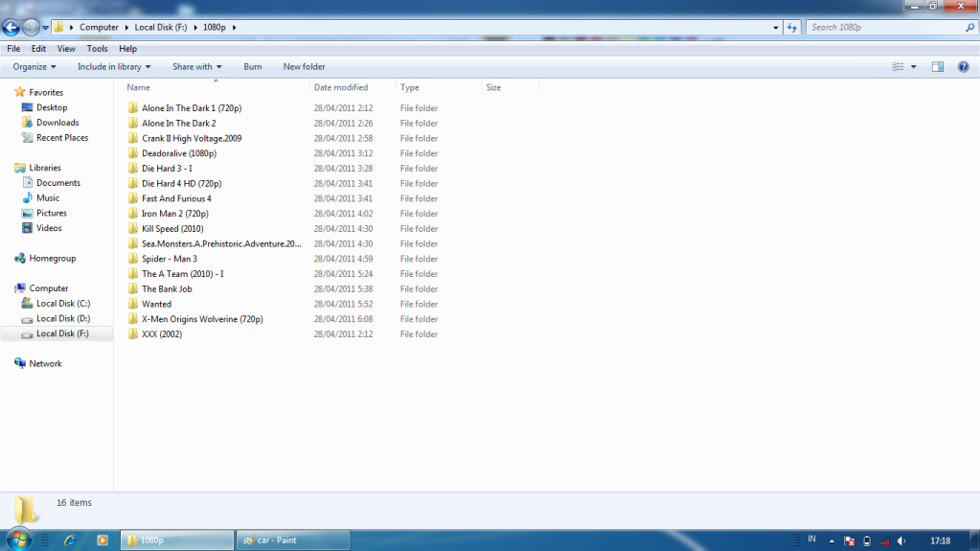
Task: Open address bar history dropdown
Action: pos(776,28)
